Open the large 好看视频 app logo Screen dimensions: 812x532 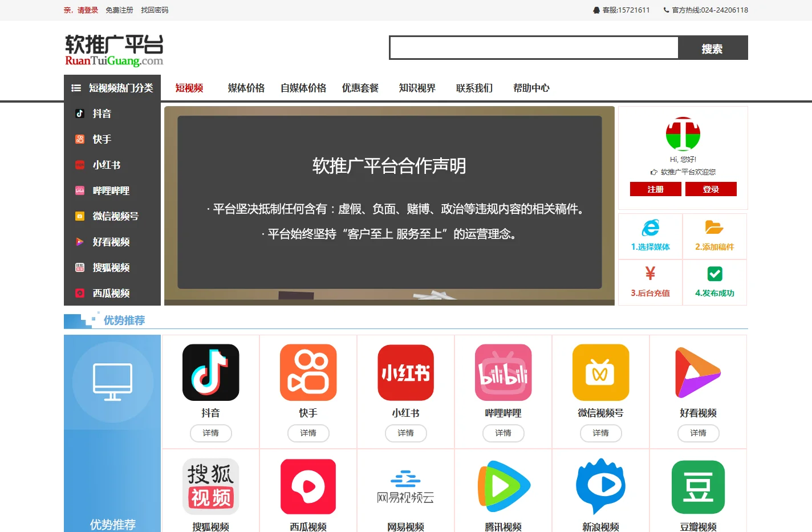coord(699,372)
